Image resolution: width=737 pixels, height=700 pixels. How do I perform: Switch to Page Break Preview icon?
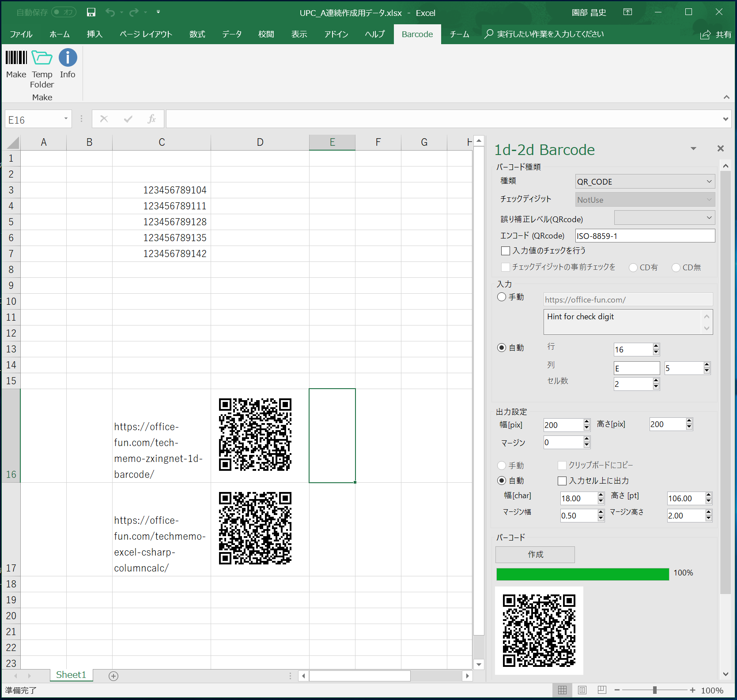[602, 690]
